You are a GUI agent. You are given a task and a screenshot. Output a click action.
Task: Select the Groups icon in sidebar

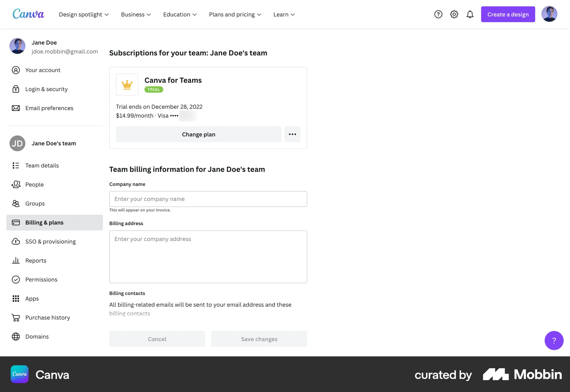(x=16, y=203)
